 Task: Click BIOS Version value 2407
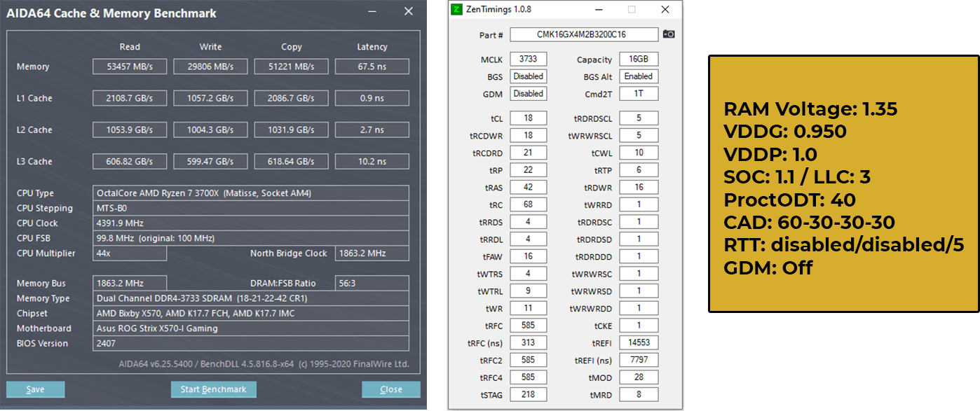tap(251, 344)
